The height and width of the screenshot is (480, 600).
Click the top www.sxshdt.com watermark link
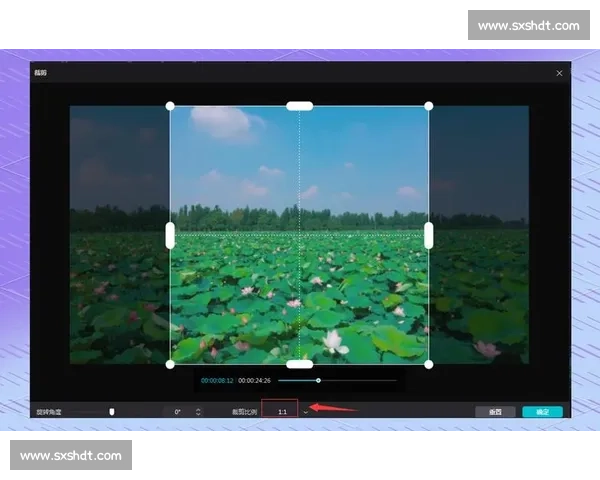tap(528, 25)
